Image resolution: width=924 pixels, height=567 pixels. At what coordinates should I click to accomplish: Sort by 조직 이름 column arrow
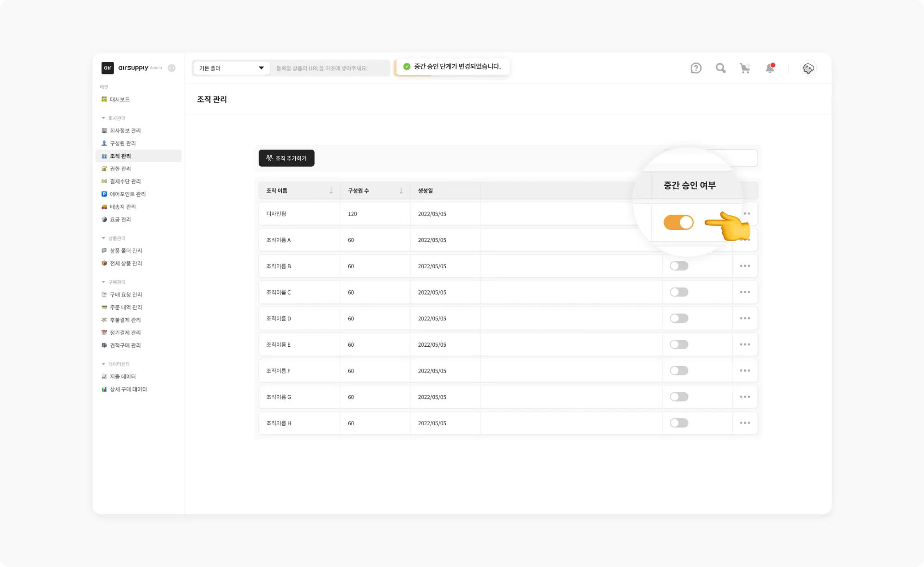[x=331, y=191]
